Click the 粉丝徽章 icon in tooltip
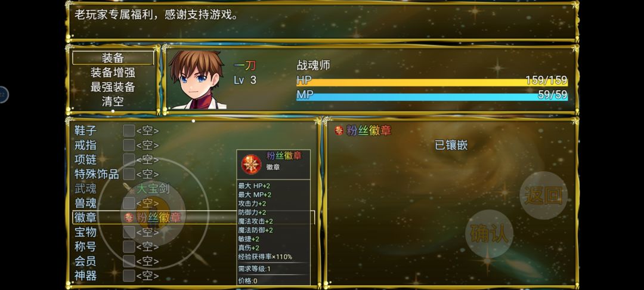 coord(251,164)
